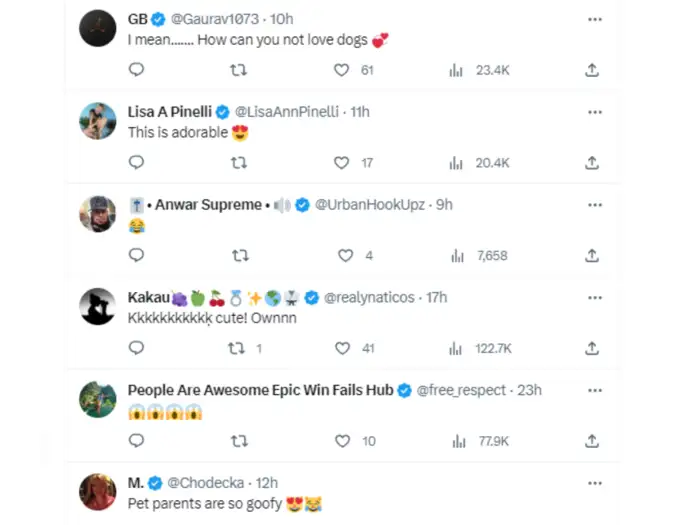Share Kakau's tweet
Image resolution: width=700 pixels, height=525 pixels.
[592, 348]
